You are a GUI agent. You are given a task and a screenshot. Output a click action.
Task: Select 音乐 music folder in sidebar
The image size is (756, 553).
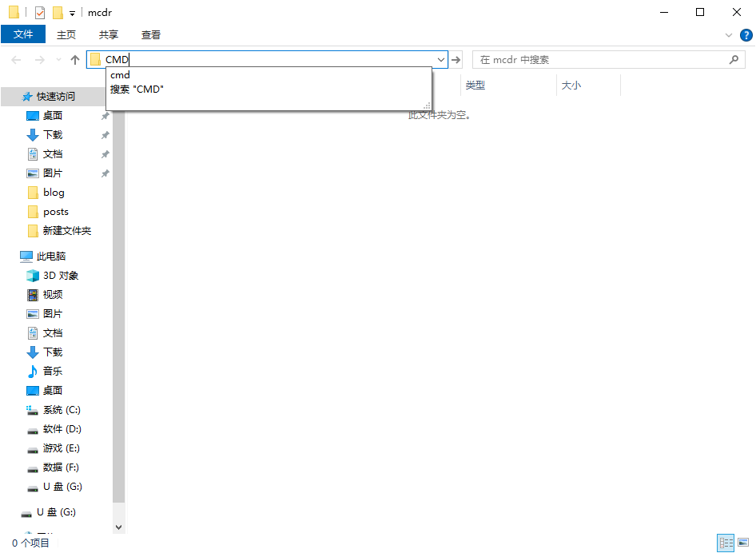tap(52, 372)
